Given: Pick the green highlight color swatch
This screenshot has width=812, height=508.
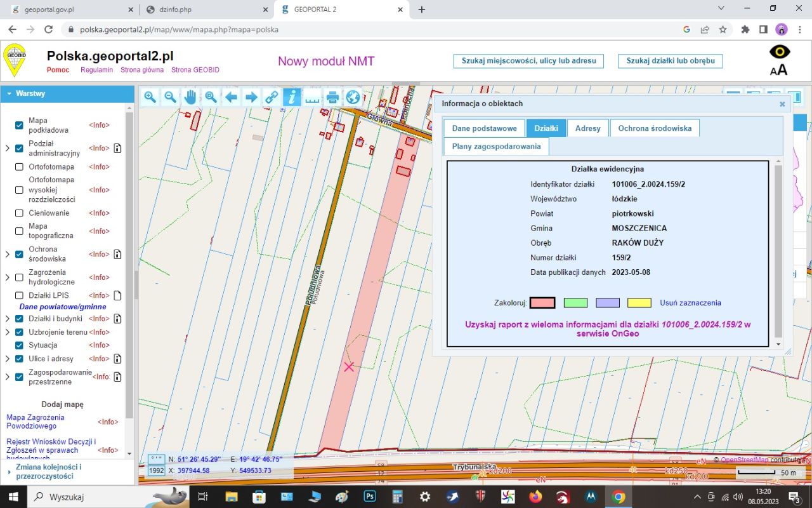Looking at the screenshot, I should pyautogui.click(x=575, y=303).
